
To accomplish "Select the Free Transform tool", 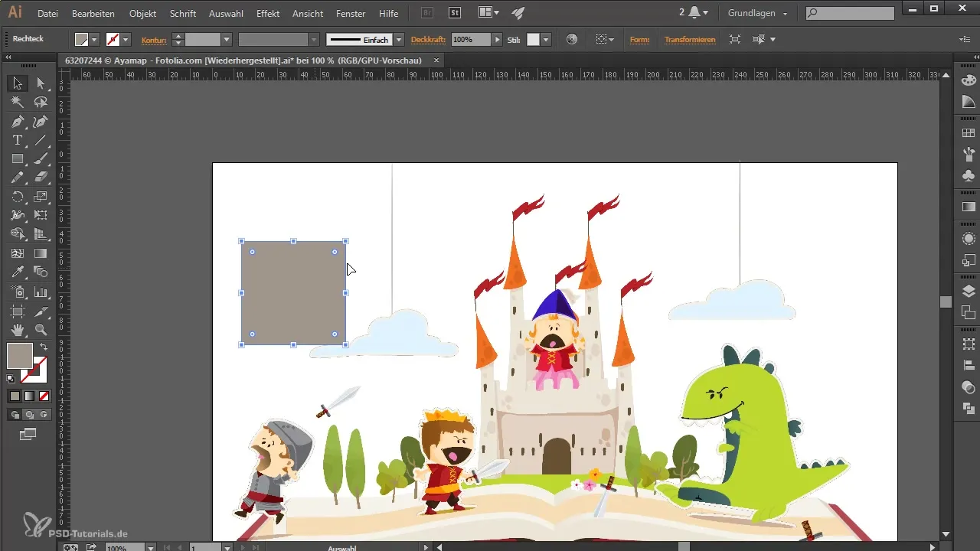I will pos(41,216).
